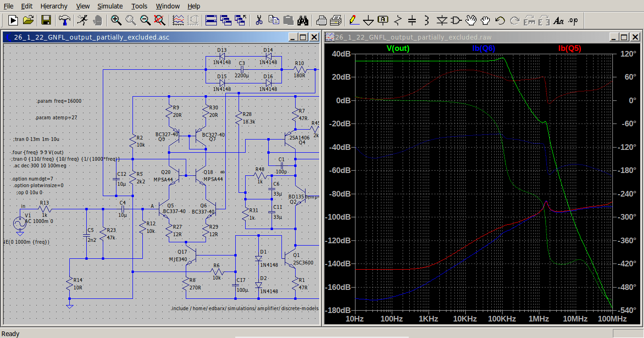Image resolution: width=644 pixels, height=338 pixels.
Task: Open the Help menu
Action: point(194,6)
